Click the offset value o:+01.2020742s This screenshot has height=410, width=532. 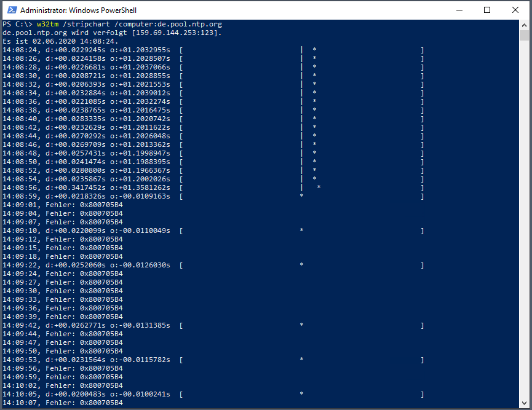pyautogui.click(x=140, y=119)
